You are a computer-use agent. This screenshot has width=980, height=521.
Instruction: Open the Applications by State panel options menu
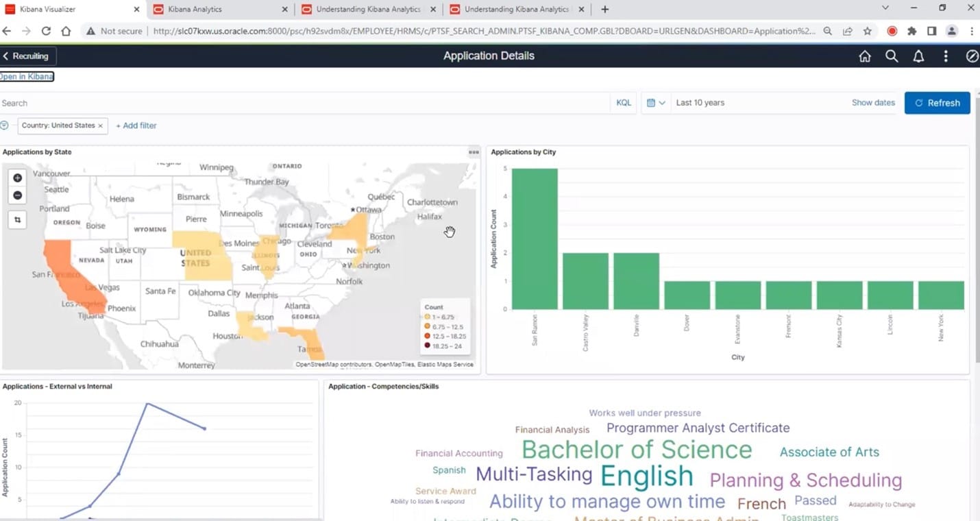point(472,152)
